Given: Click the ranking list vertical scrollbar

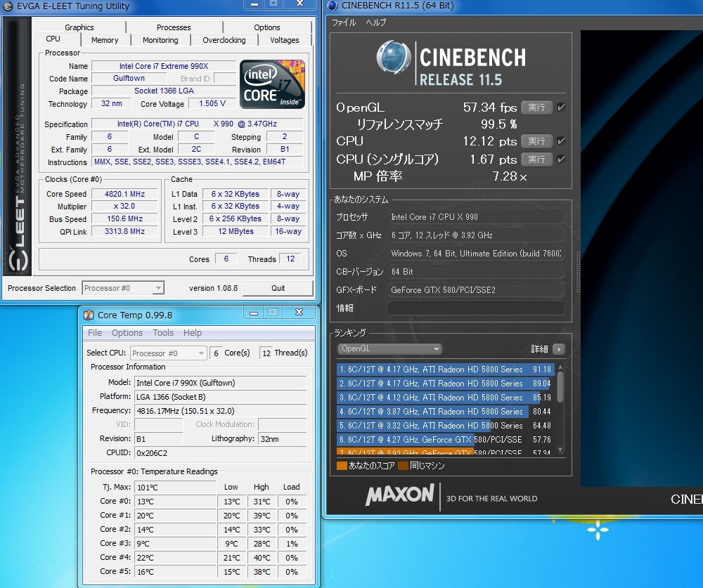Looking at the screenshot, I should pyautogui.click(x=560, y=386).
